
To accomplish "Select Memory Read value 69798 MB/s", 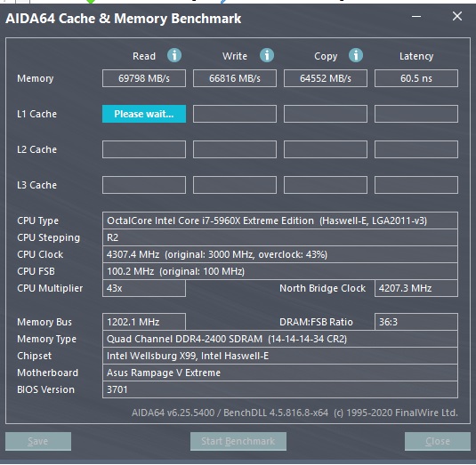I will [x=144, y=78].
